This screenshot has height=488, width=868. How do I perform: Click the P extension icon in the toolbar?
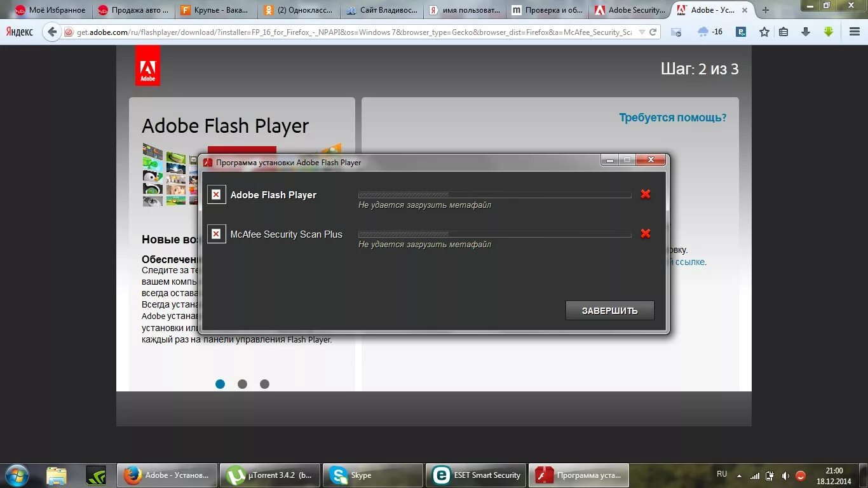[x=741, y=32]
